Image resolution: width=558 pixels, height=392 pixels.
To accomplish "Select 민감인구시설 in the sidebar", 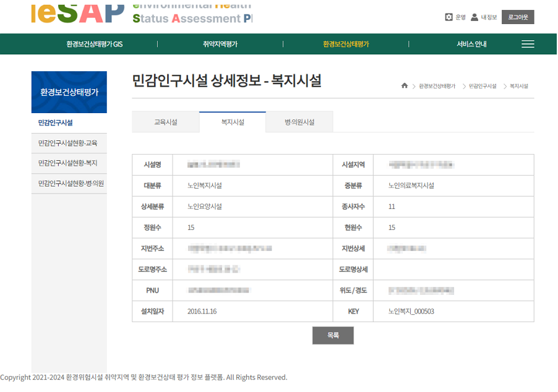I will point(69,122).
